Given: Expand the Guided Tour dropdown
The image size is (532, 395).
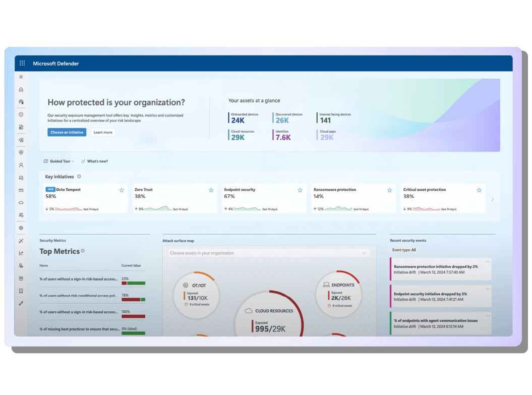Looking at the screenshot, I should [58, 161].
